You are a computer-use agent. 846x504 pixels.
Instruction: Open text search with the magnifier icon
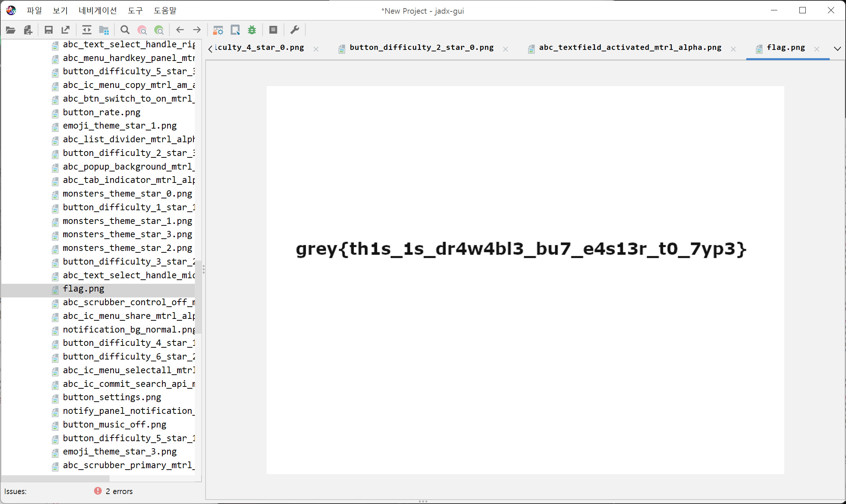[x=125, y=30]
